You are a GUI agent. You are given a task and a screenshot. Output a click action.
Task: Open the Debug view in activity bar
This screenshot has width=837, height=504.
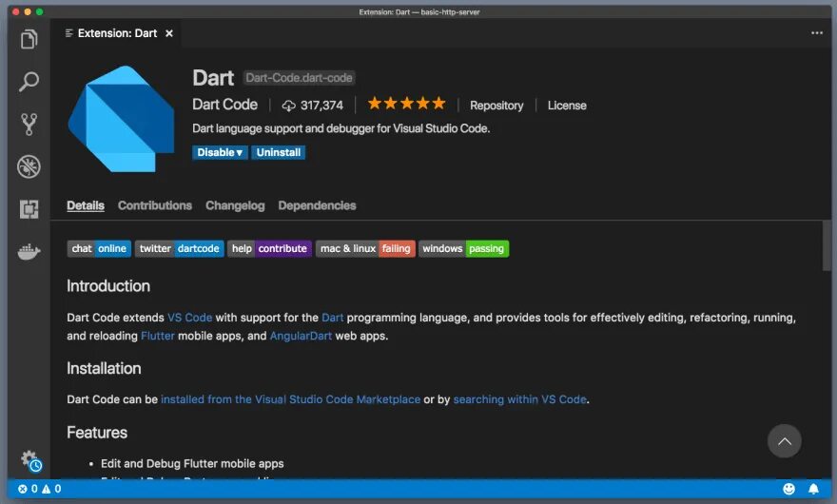tap(29, 166)
